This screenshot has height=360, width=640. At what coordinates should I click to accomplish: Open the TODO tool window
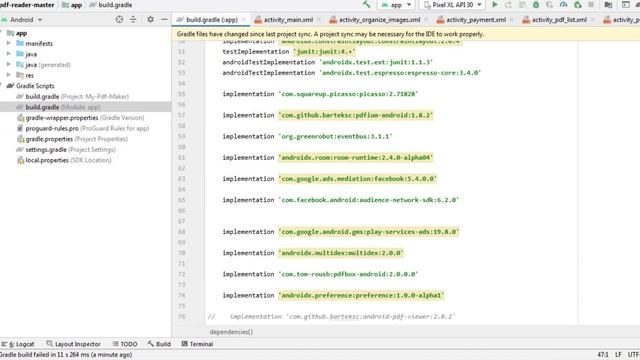click(x=125, y=344)
